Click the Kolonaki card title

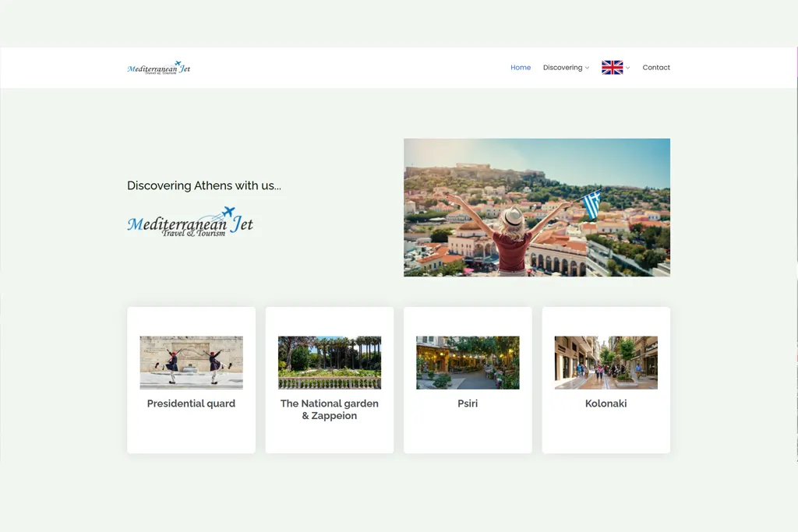pyautogui.click(x=606, y=403)
